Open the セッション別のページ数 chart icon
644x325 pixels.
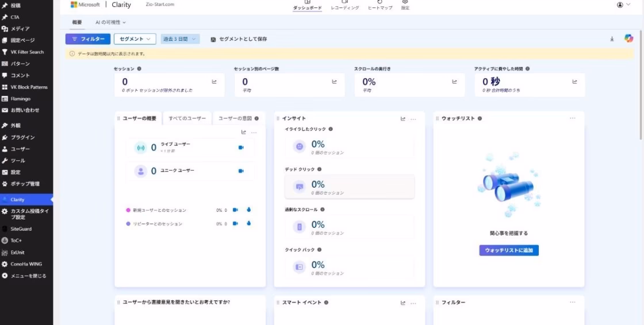click(334, 82)
